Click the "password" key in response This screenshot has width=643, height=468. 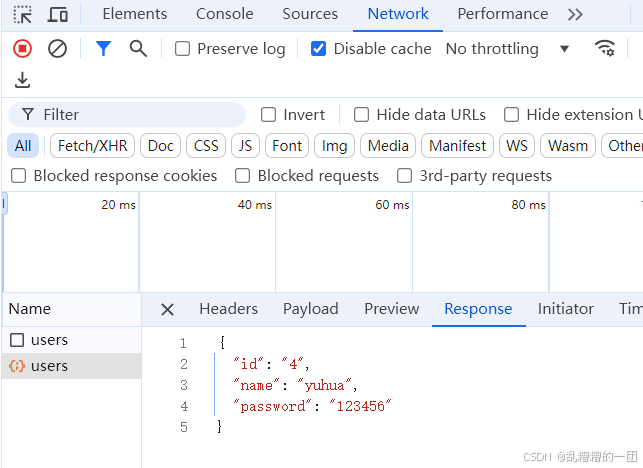click(x=273, y=406)
